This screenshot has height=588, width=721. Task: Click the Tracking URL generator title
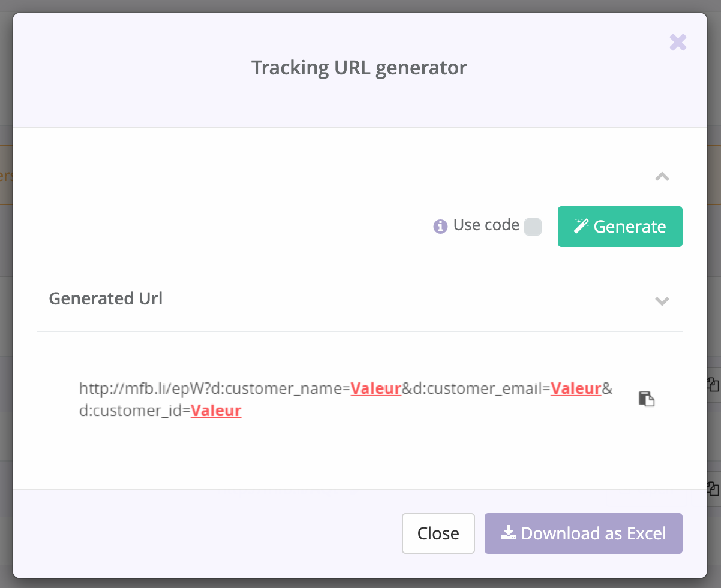359,67
